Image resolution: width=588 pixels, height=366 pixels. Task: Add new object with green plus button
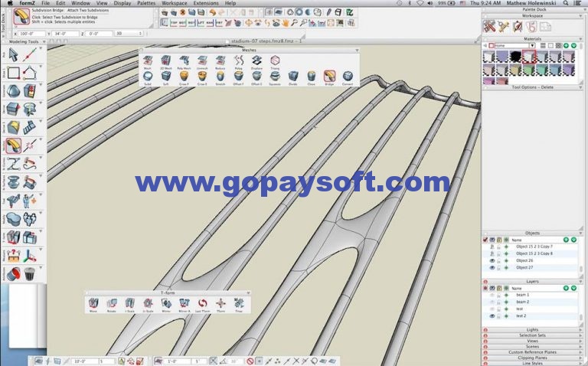tap(567, 240)
